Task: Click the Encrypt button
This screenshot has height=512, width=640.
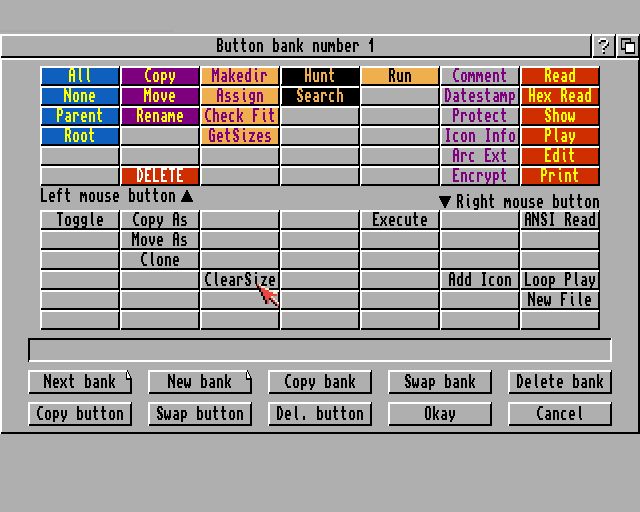Action: point(480,176)
